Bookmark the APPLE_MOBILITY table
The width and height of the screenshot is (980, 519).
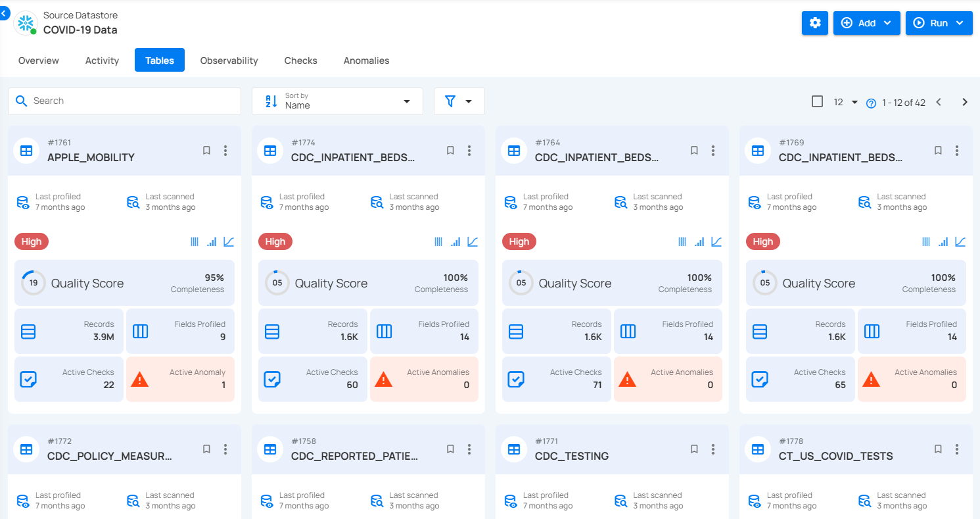pyautogui.click(x=206, y=151)
